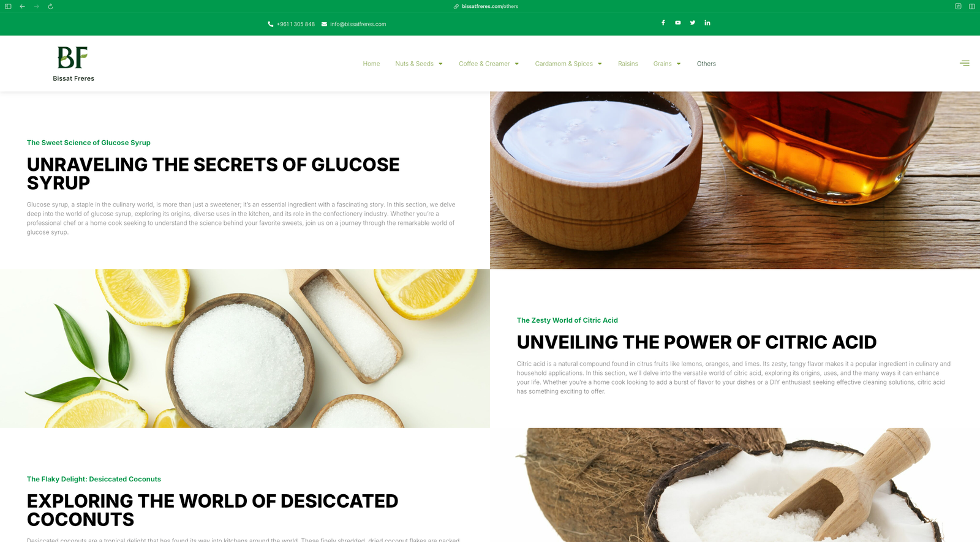Open the LinkedIn social icon
This screenshot has width=980, height=542.
point(707,23)
